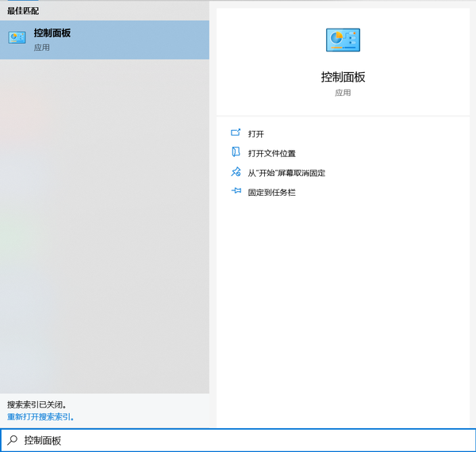Click the 搜索索引已关闭 notice text

tap(36, 404)
